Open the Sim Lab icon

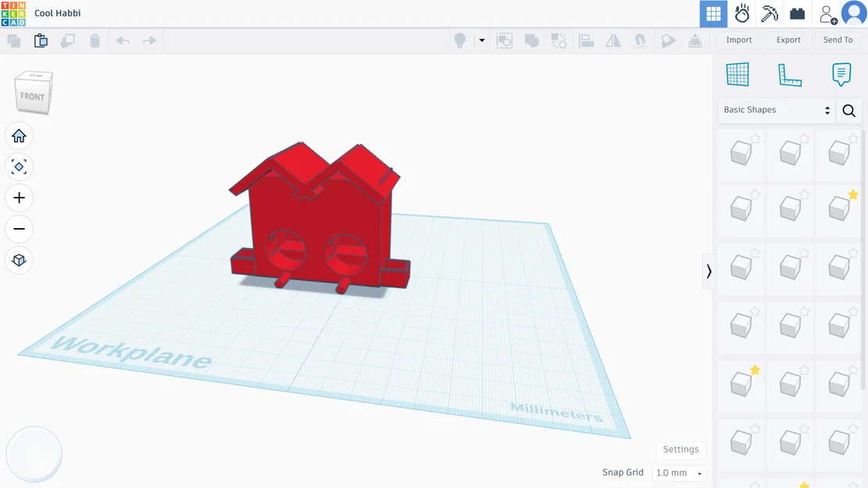pyautogui.click(x=741, y=14)
